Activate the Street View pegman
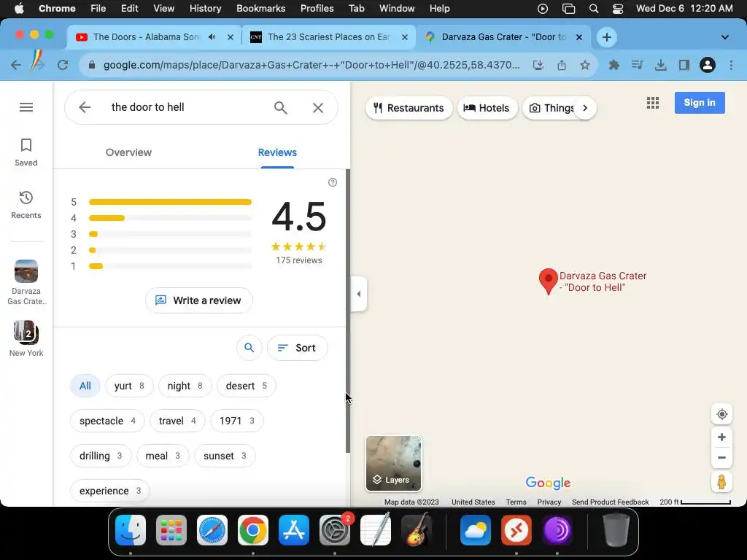This screenshot has height=560, width=747. pyautogui.click(x=721, y=482)
